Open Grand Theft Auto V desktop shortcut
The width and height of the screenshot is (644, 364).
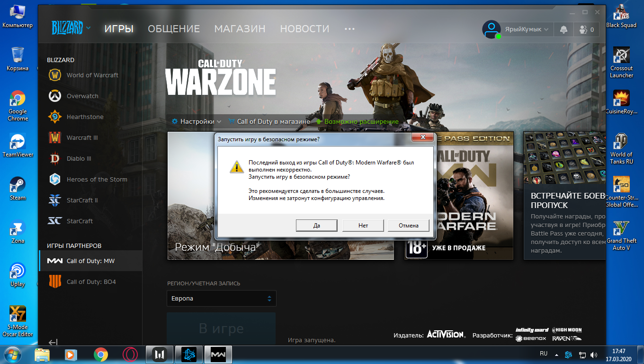[x=621, y=236]
